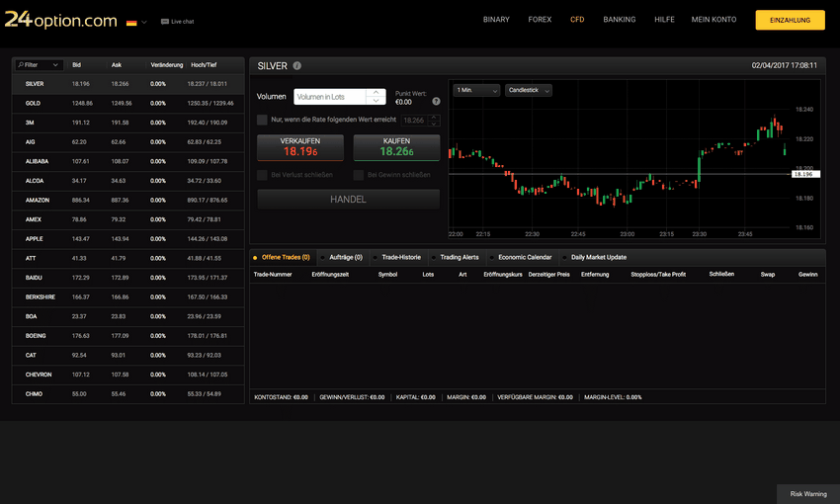The image size is (840, 504).
Task: Click the Veränderung column header
Action: click(x=167, y=65)
